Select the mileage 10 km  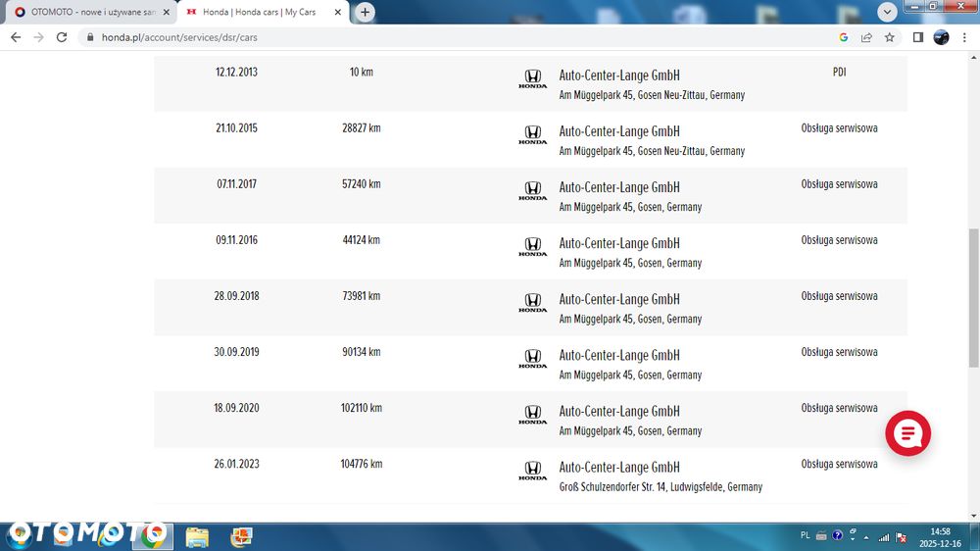pyautogui.click(x=362, y=72)
